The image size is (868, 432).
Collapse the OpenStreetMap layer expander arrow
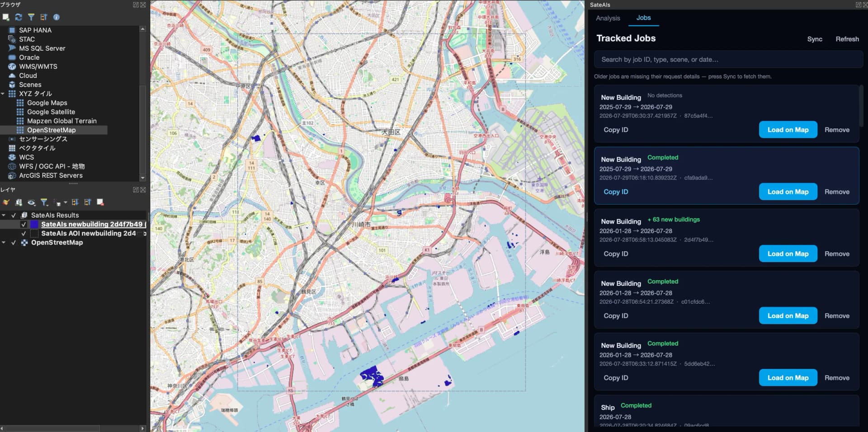tap(4, 243)
